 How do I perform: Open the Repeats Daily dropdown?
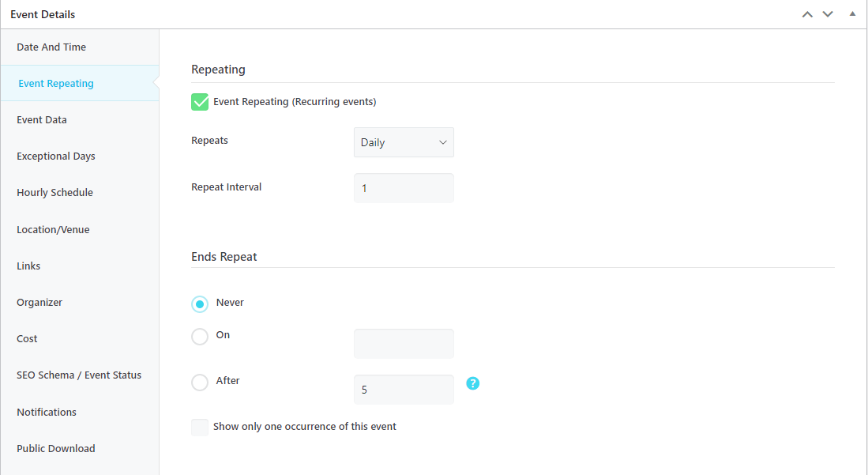pos(404,142)
